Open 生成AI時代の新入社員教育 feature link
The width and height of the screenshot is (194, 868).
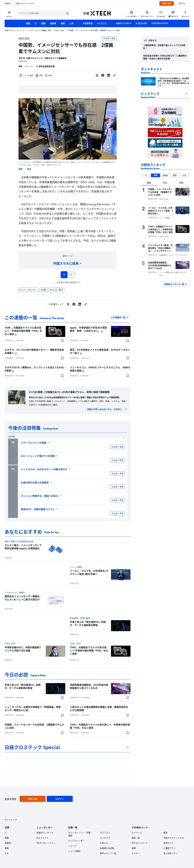(36, 482)
